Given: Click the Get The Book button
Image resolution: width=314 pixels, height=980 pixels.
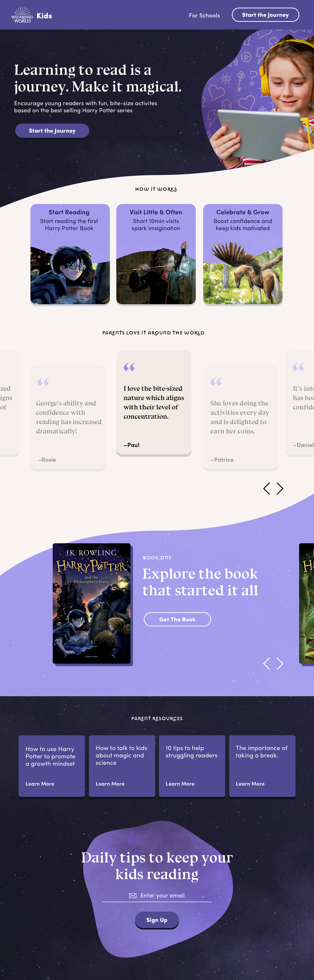Looking at the screenshot, I should (177, 619).
